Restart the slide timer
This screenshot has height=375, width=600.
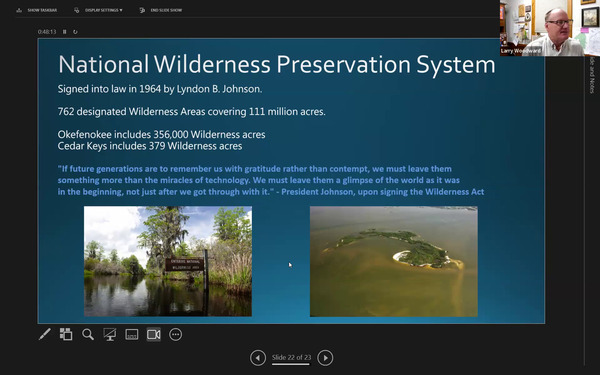(75, 32)
